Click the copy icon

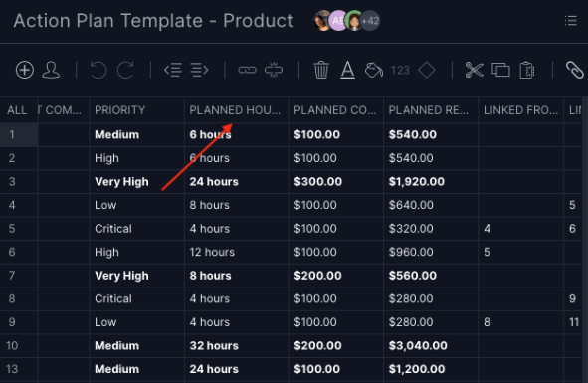(x=500, y=71)
